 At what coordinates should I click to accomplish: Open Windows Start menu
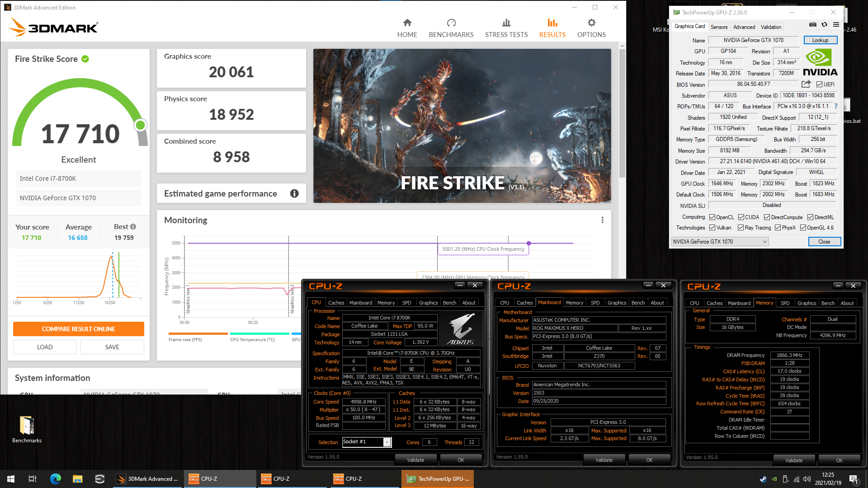click(11, 479)
